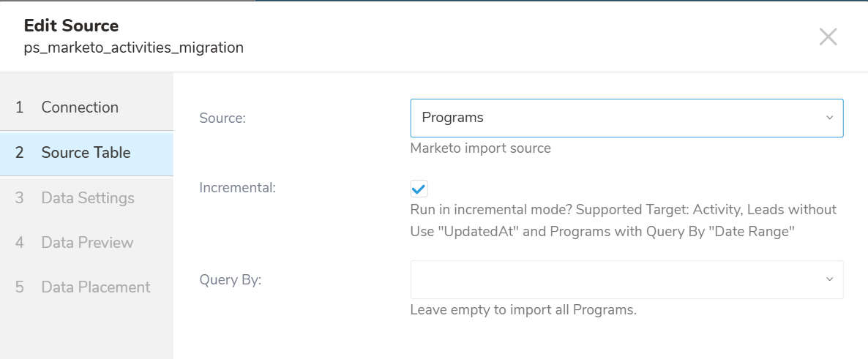Screen dimensions: 868x359
Task: Uncheck the Incremental checkbox
Action: coord(419,189)
